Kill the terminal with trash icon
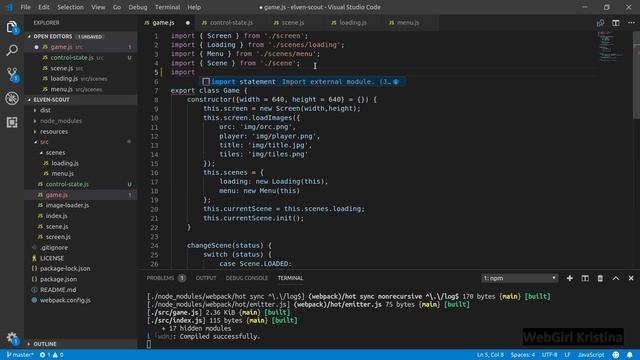The image size is (640, 360). (600, 278)
